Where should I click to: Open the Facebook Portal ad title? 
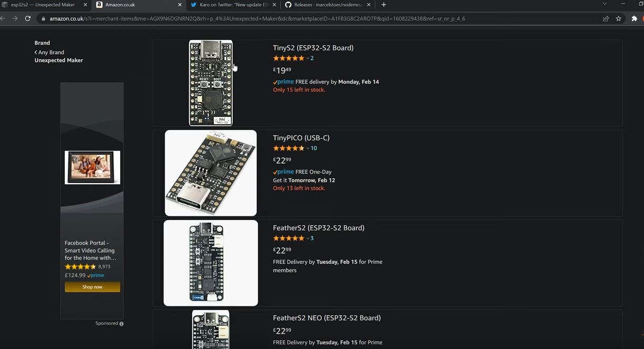(x=91, y=251)
